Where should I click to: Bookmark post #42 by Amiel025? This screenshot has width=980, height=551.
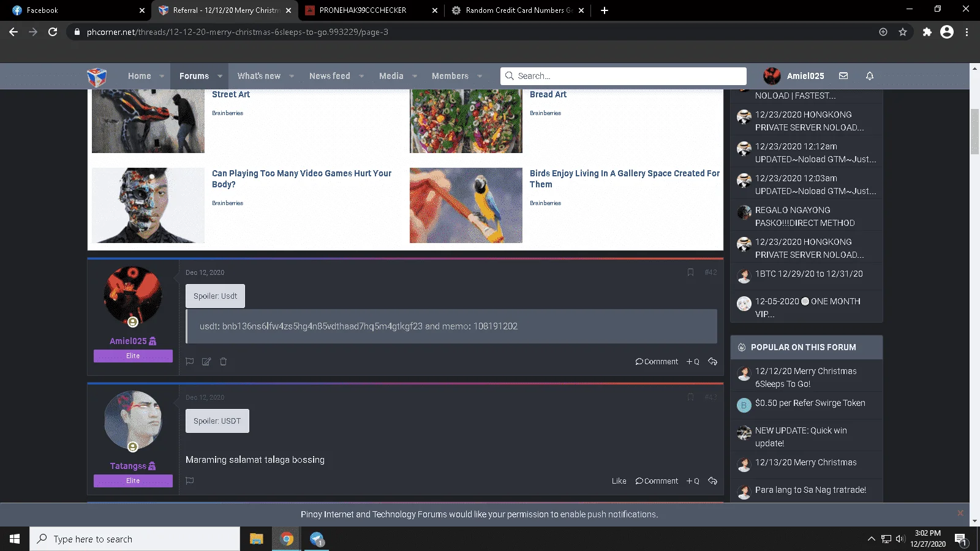coord(690,272)
